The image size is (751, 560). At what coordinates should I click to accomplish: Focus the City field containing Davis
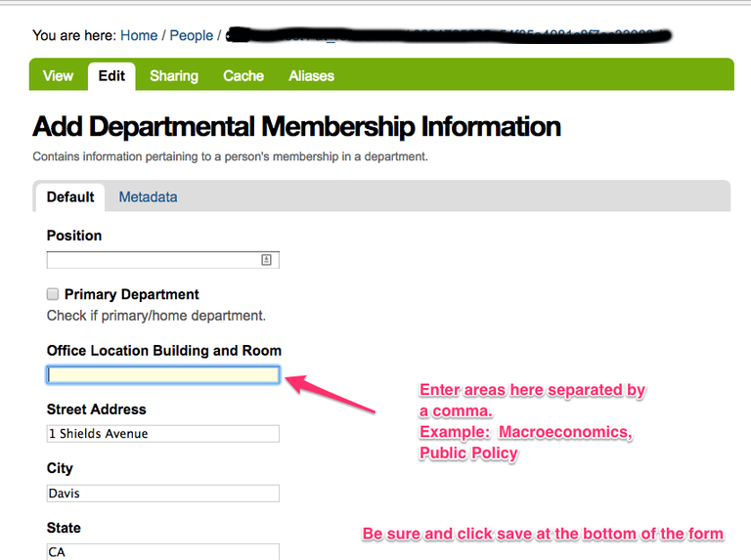click(162, 494)
